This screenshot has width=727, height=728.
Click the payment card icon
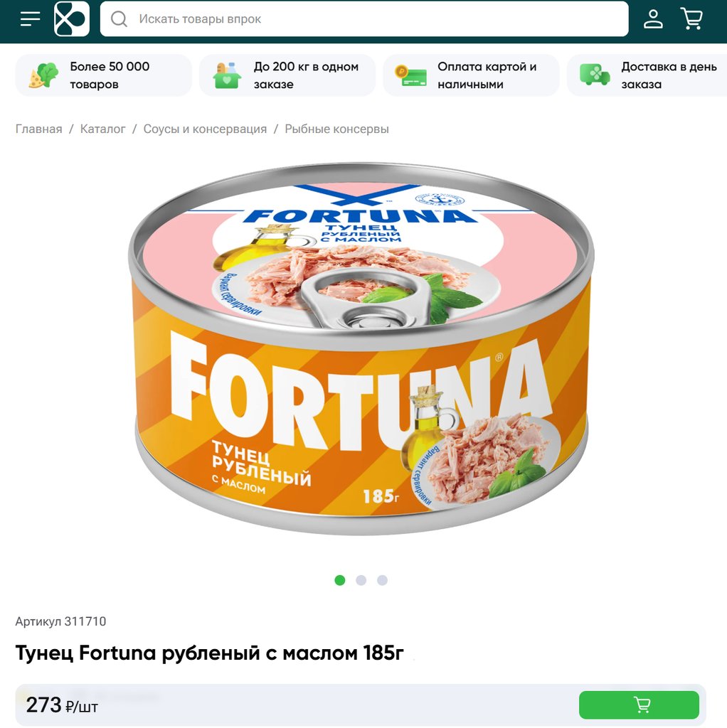410,75
